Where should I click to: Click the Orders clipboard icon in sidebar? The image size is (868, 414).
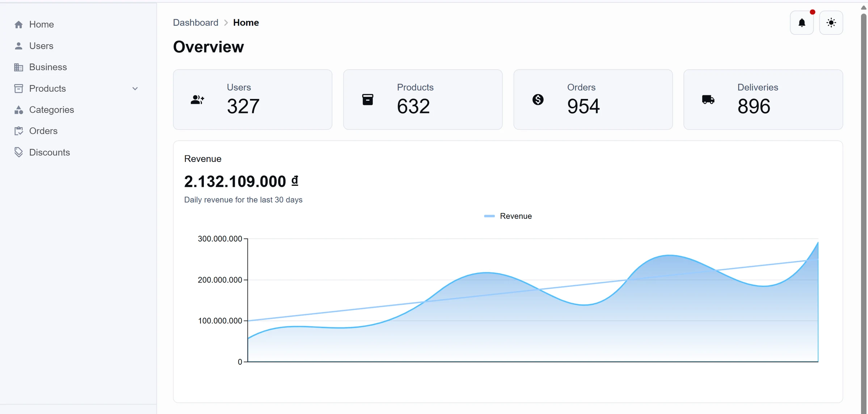[18, 131]
